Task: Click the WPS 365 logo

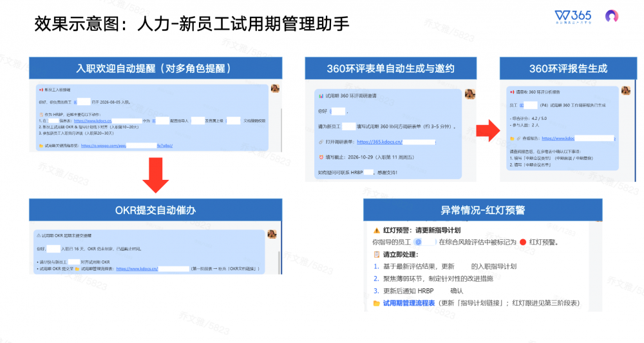Action: (573, 17)
